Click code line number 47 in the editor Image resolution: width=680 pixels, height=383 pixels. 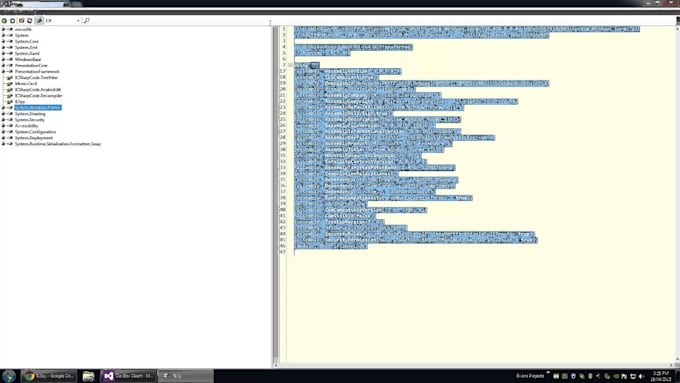click(x=283, y=252)
